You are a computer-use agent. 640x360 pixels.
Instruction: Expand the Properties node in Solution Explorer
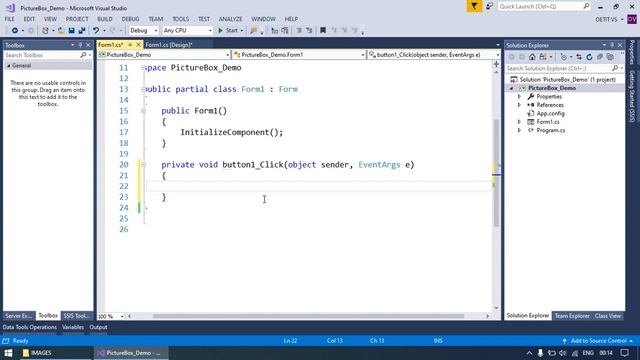(x=519, y=97)
